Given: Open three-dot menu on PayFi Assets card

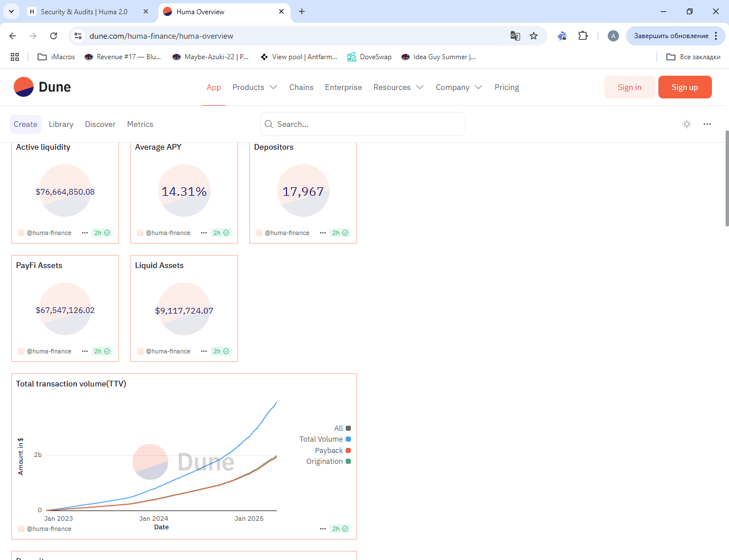Looking at the screenshot, I should [85, 351].
